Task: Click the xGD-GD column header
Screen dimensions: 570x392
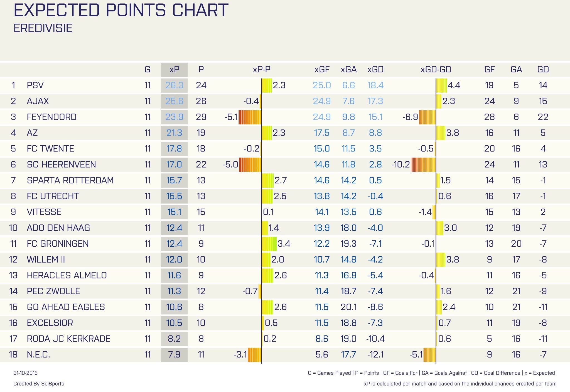Action: [436, 69]
